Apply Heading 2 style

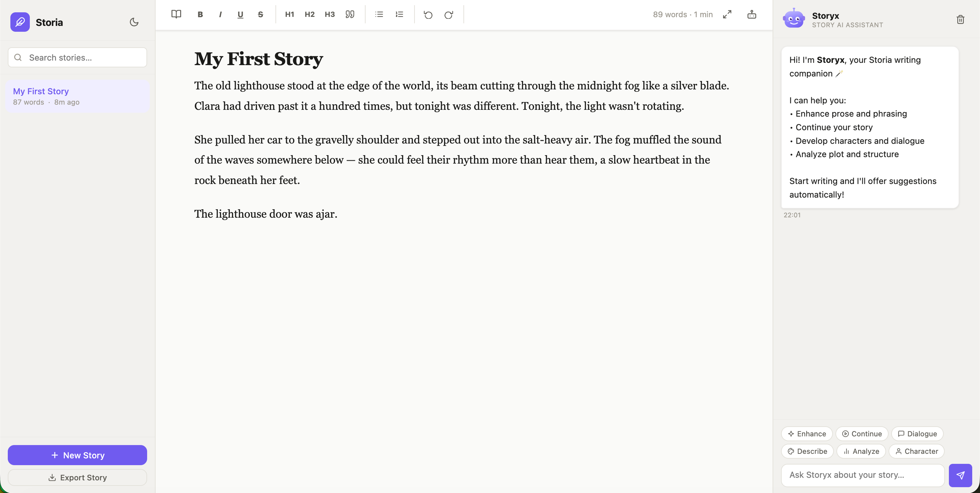(x=310, y=15)
